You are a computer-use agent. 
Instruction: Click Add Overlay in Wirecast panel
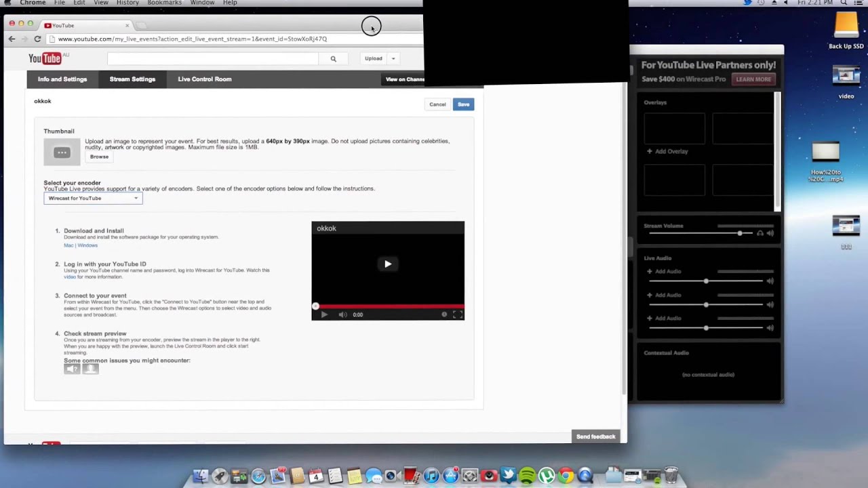pos(668,152)
